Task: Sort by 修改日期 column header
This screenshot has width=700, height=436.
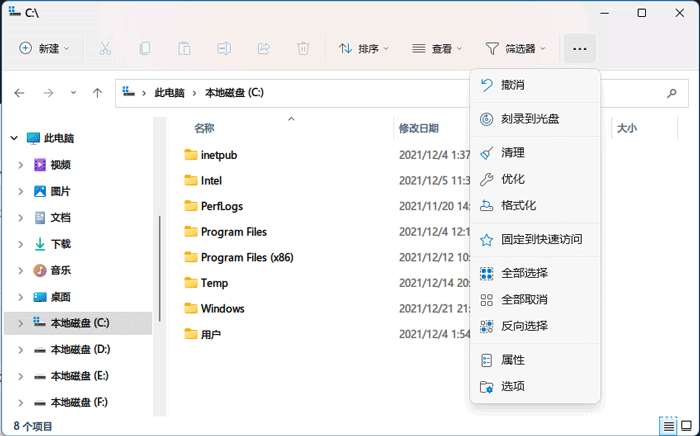Action: click(x=418, y=129)
